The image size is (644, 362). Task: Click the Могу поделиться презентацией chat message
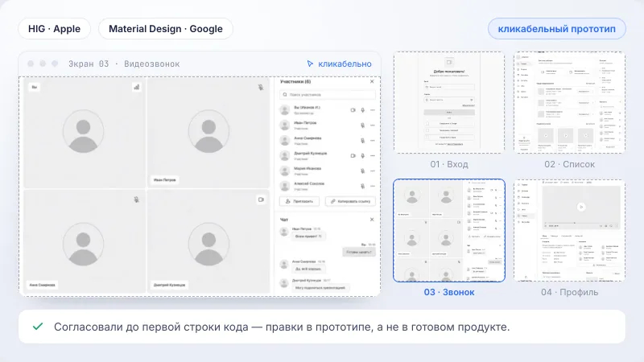tap(320, 288)
